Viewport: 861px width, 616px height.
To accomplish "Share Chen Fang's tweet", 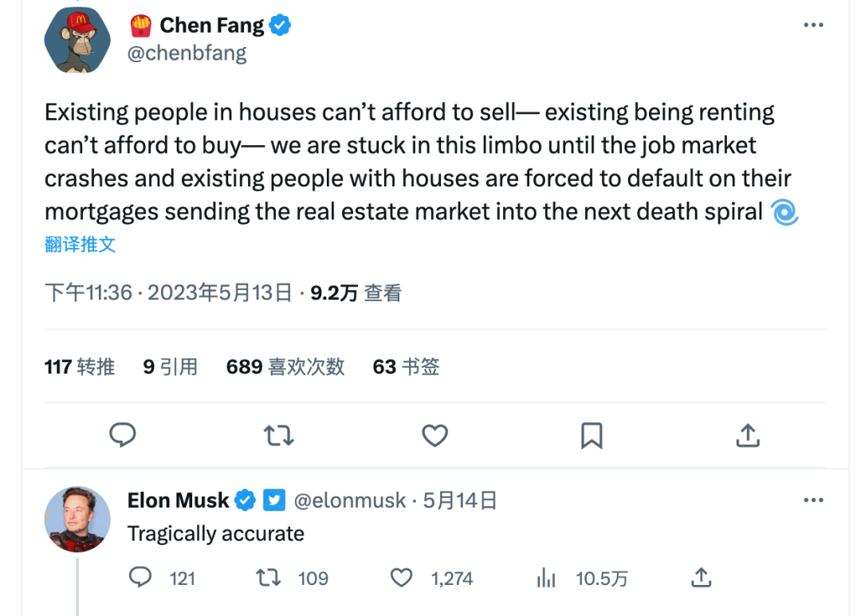I will (747, 435).
